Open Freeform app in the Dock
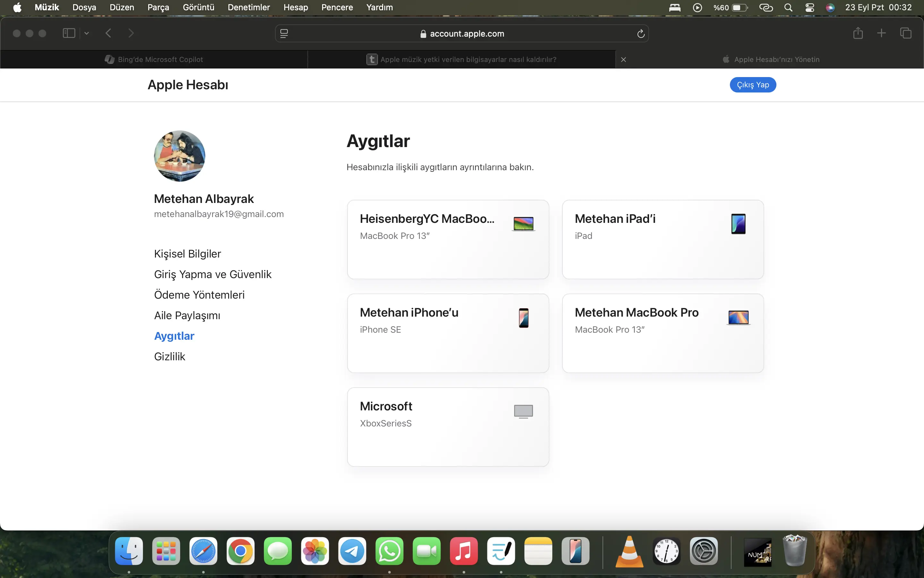This screenshot has height=578, width=924. pyautogui.click(x=501, y=551)
